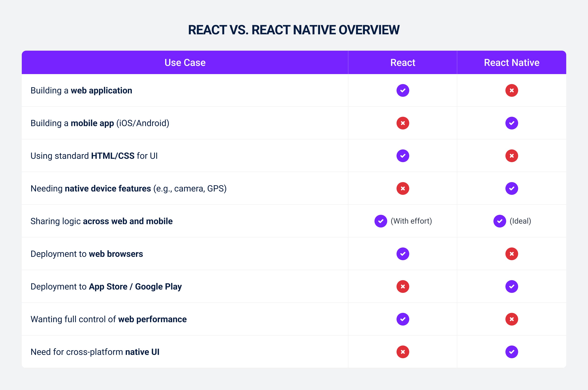The height and width of the screenshot is (390, 588).
Task: Click React red cross for native device features
Action: click(x=403, y=188)
